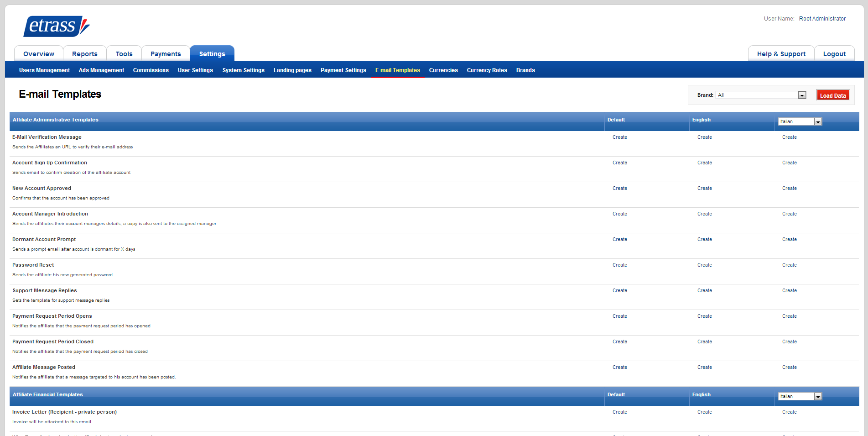Switch to the Overview tab
The width and height of the screenshot is (868, 436).
(39, 54)
